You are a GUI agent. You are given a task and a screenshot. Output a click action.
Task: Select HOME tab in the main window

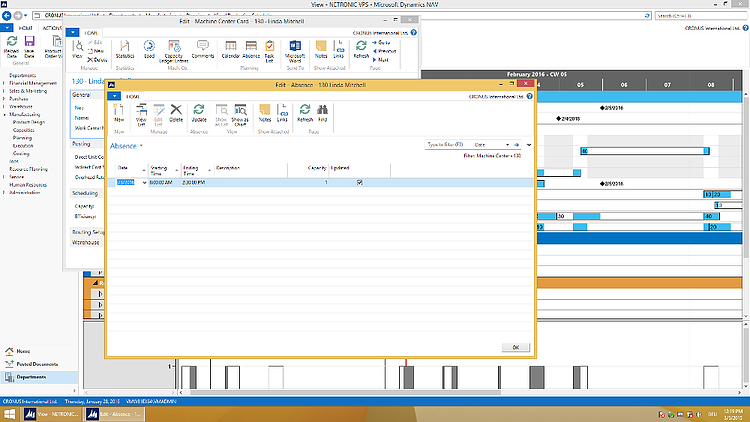tap(25, 28)
